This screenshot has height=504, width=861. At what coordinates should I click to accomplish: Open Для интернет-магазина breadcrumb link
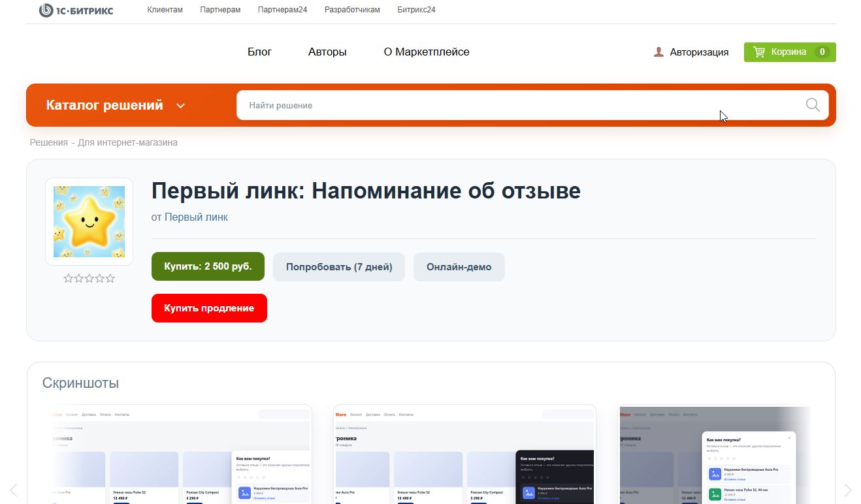127,142
